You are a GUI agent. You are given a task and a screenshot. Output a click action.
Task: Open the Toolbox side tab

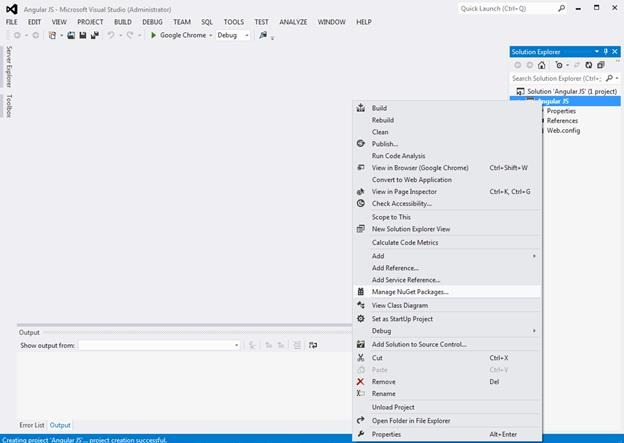click(9, 106)
